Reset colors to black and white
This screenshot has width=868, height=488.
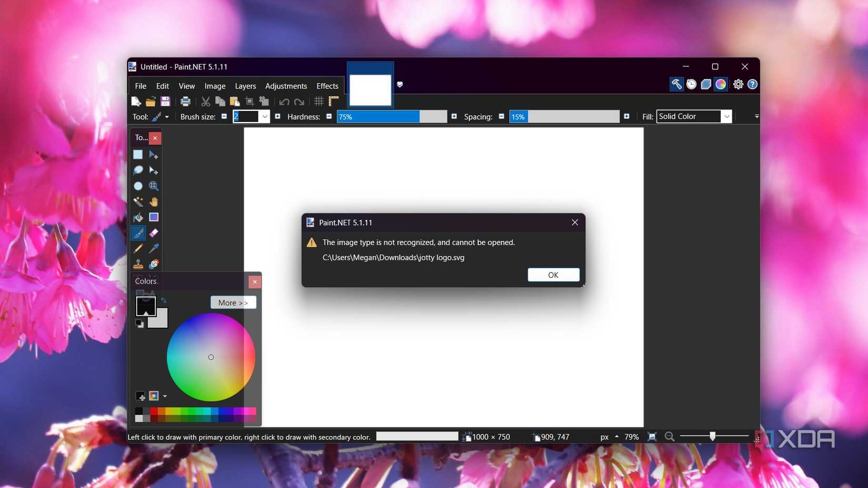click(139, 324)
